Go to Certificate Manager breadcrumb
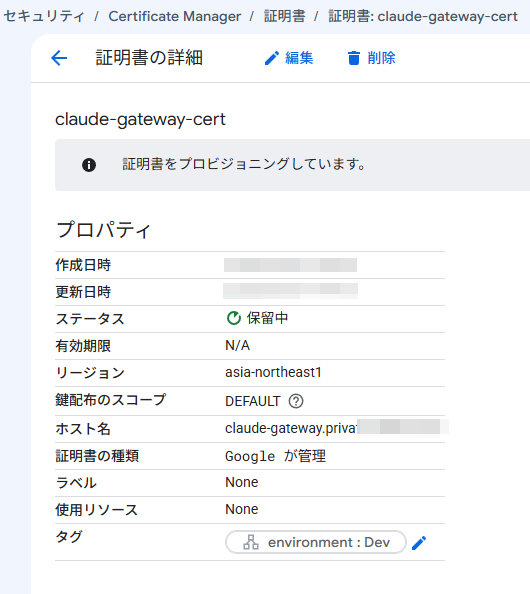 pyautogui.click(x=175, y=16)
